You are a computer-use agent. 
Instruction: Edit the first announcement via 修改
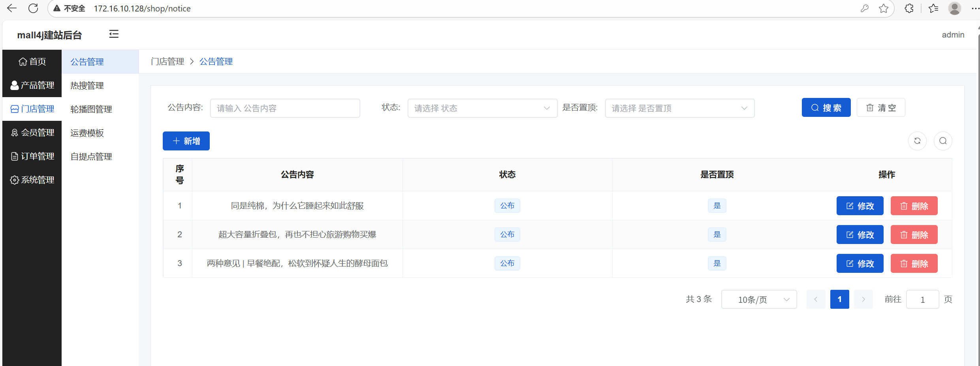point(860,206)
